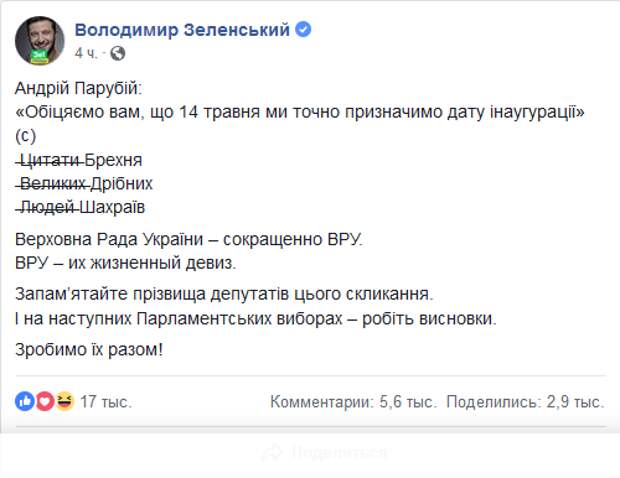Click the laughing Haha reaction icon
The image size is (620, 478).
[x=64, y=401]
